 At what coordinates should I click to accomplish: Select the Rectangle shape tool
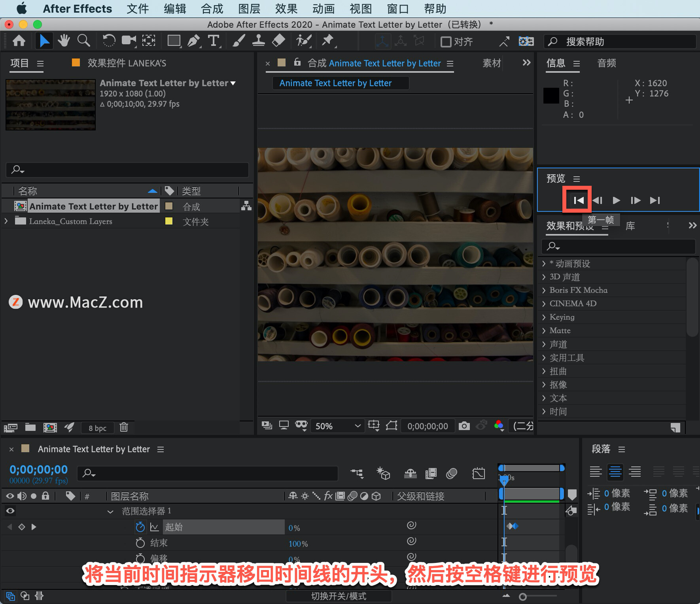coord(174,41)
